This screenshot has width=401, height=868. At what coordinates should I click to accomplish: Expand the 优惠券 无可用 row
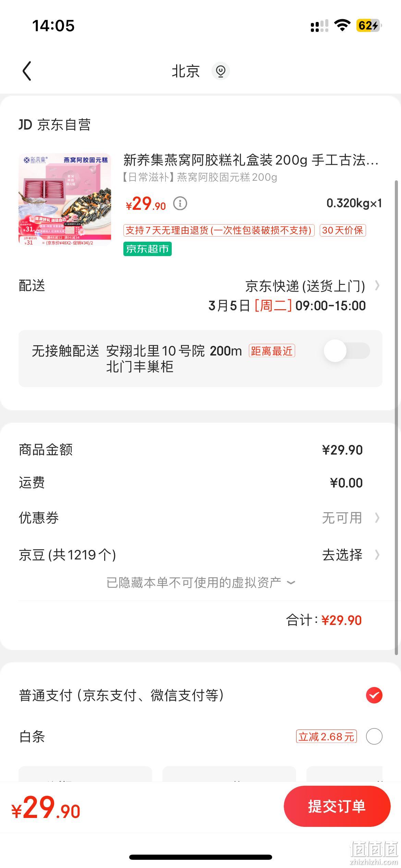click(200, 518)
